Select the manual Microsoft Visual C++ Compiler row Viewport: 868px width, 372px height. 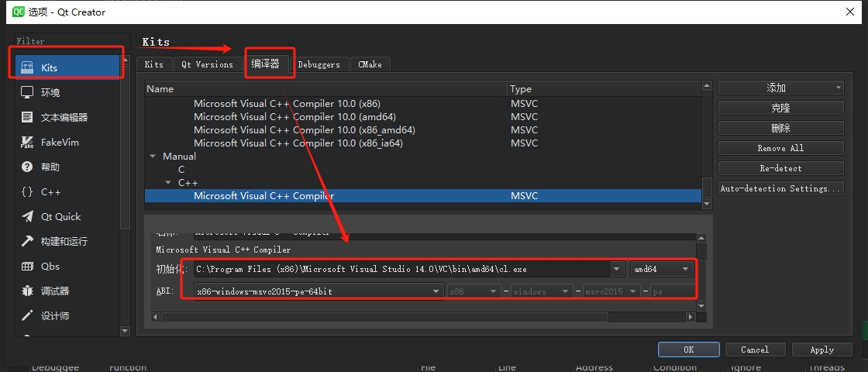pyautogui.click(x=423, y=196)
